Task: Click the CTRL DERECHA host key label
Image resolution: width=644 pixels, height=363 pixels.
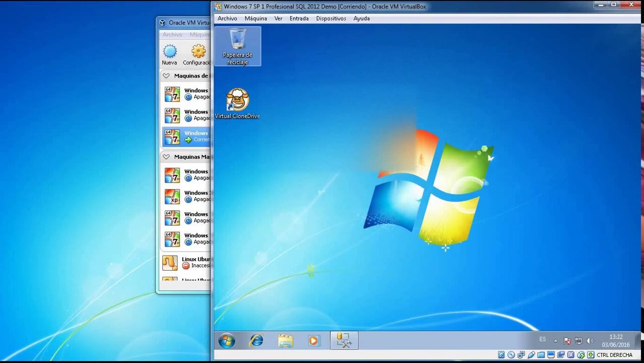Action: click(x=614, y=355)
